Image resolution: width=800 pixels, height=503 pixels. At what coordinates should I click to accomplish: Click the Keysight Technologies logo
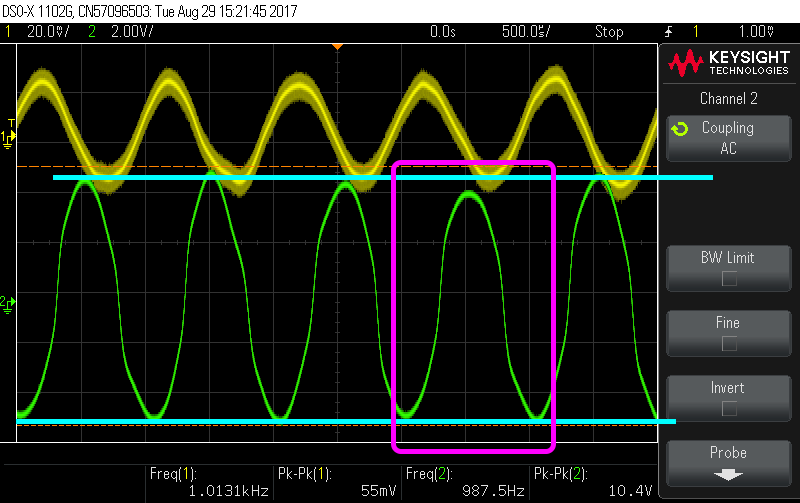click(x=727, y=65)
